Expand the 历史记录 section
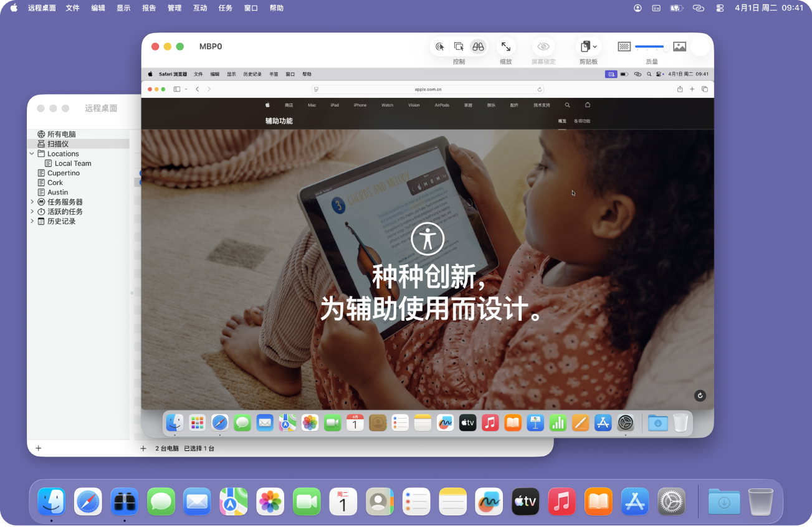812x527 pixels. 32,221
